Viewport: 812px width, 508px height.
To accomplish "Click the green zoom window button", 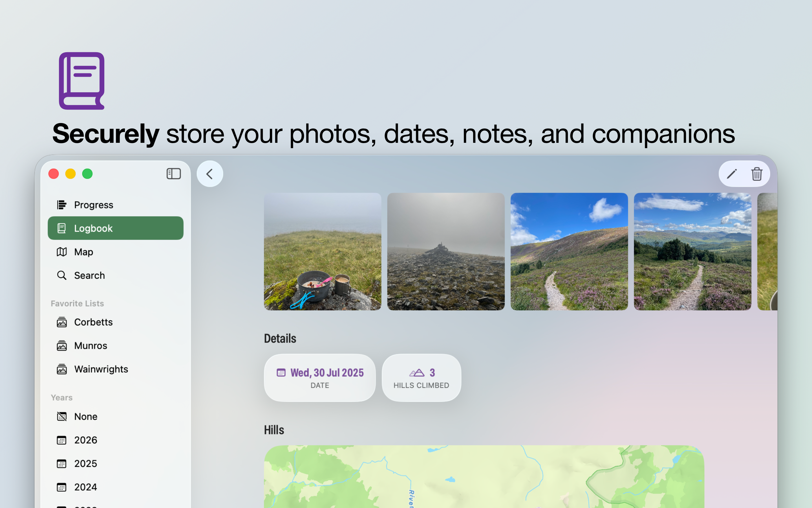I will click(88, 174).
